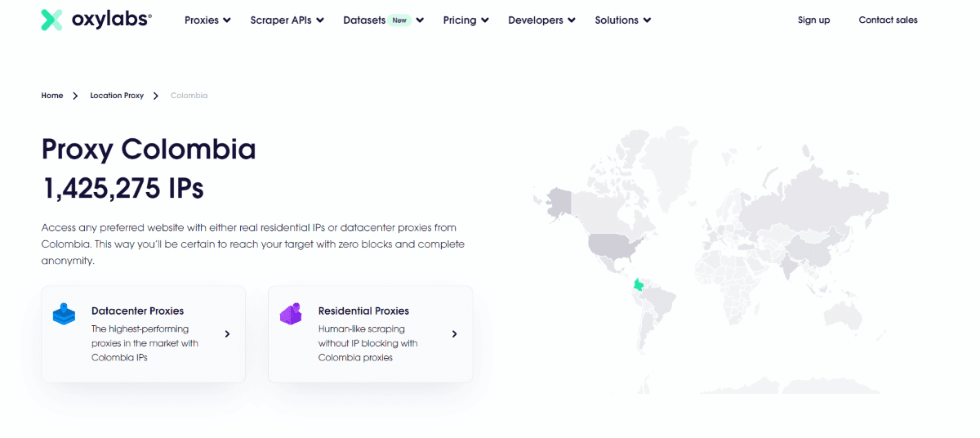This screenshot has height=438, width=980.
Task: Click the breadcrumb chevron after Home
Action: tap(75, 96)
